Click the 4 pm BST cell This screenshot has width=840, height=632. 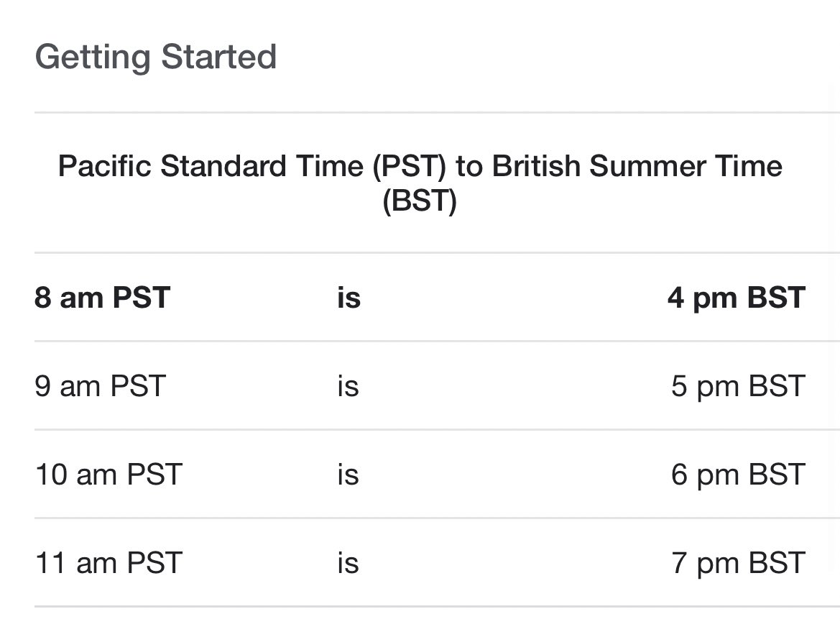[x=736, y=298]
